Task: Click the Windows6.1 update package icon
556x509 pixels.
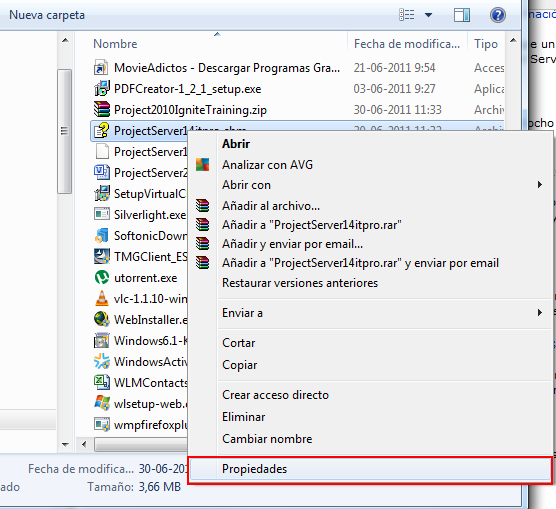Action: point(101,341)
